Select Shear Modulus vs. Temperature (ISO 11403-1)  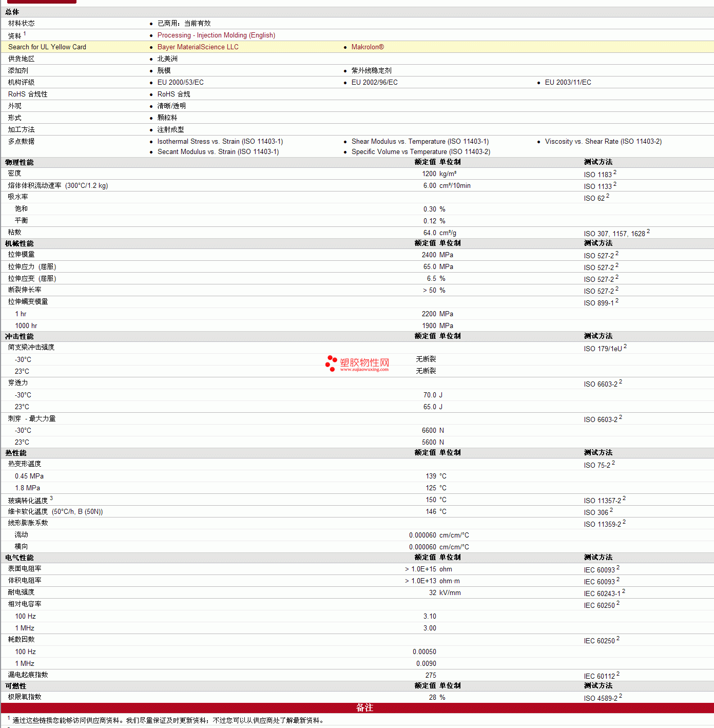[x=420, y=141]
